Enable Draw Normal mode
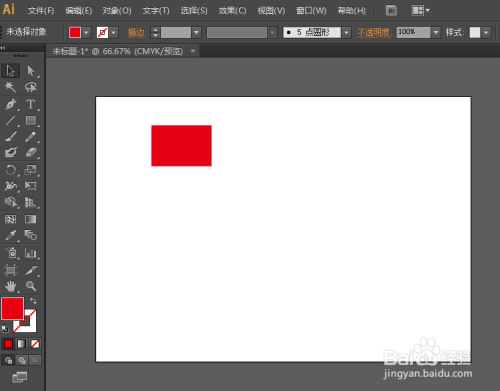 (8, 360)
